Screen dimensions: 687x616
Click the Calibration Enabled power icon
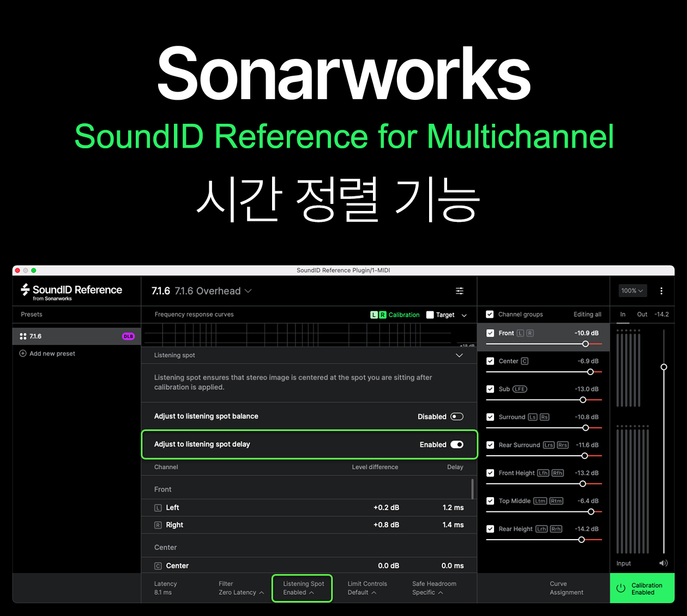(x=621, y=588)
